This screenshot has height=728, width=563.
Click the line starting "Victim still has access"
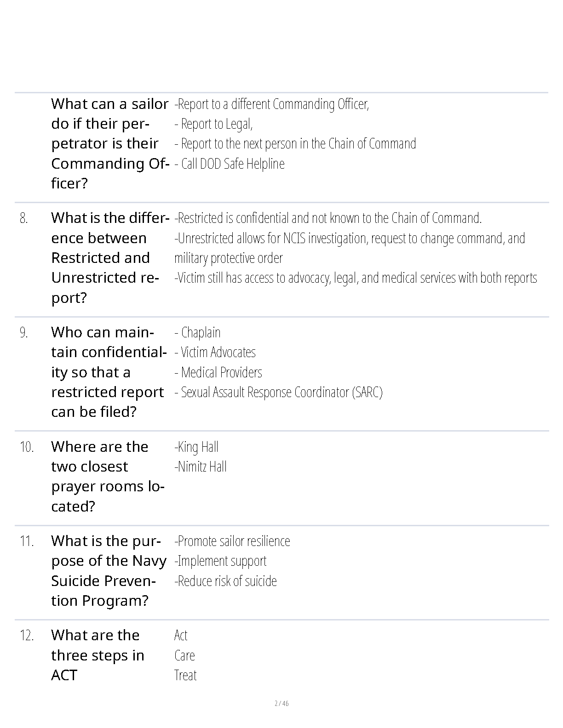[x=356, y=278]
